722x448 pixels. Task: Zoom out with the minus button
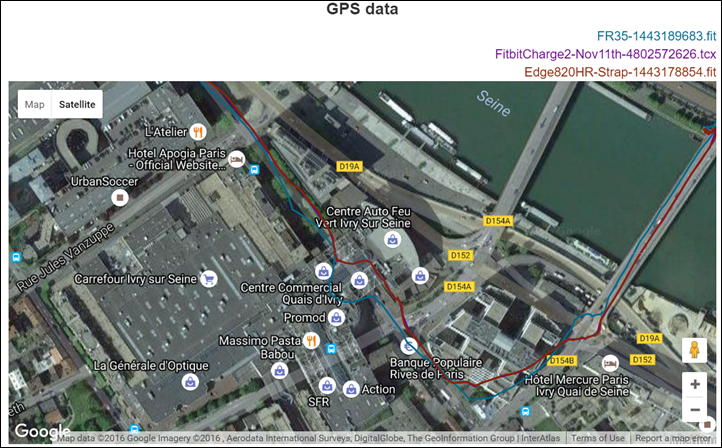point(694,410)
